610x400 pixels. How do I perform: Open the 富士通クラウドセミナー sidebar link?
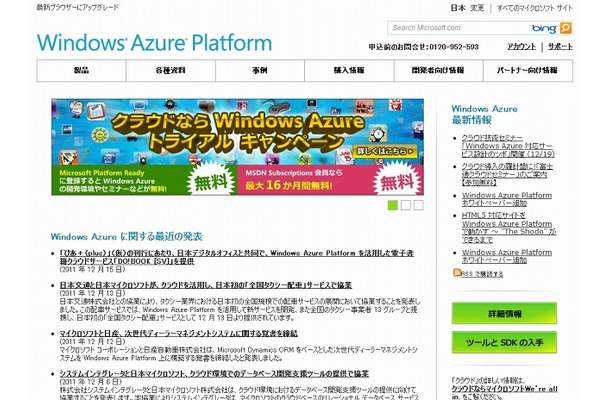point(507,174)
